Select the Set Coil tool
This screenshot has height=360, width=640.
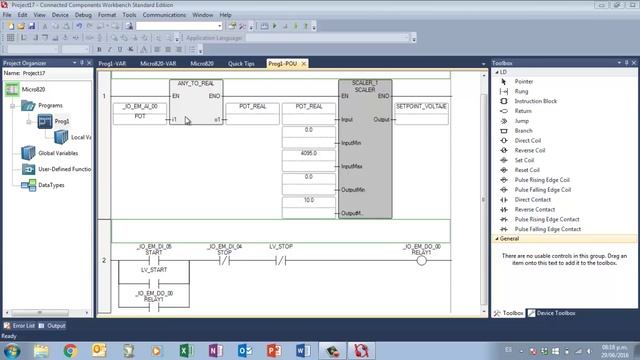[524, 160]
